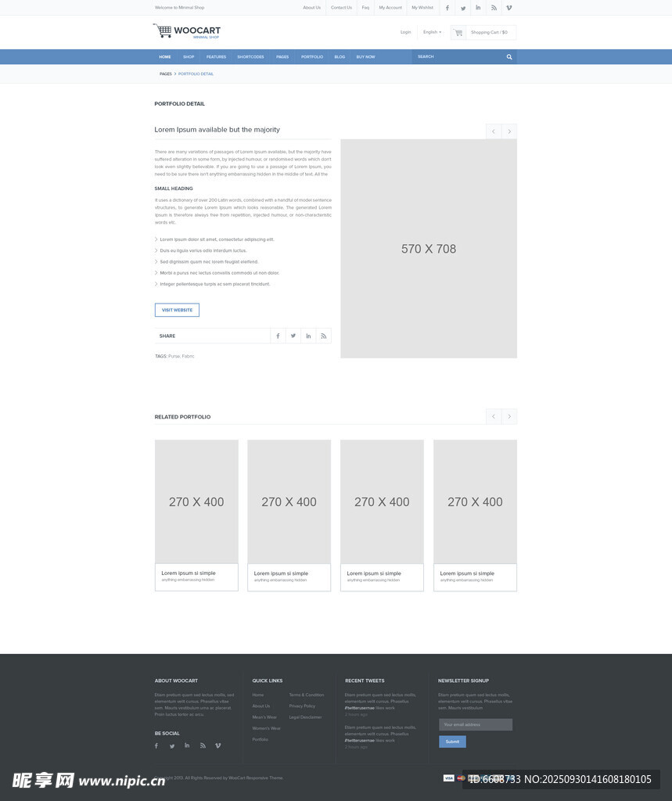Open footer Be Social RSS icon
Screen dimensions: 672x801
[203, 745]
